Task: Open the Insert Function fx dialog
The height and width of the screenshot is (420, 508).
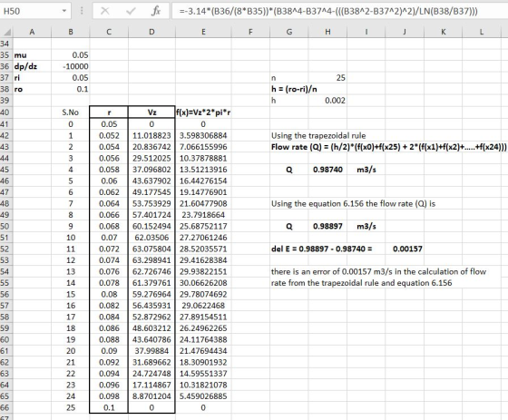Action: (156, 11)
